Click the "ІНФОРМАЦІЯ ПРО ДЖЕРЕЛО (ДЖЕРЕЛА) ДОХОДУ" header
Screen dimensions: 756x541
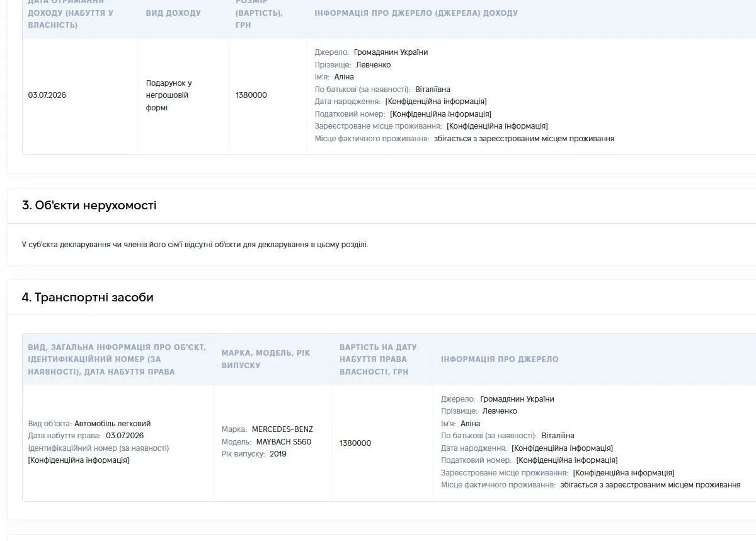point(416,13)
